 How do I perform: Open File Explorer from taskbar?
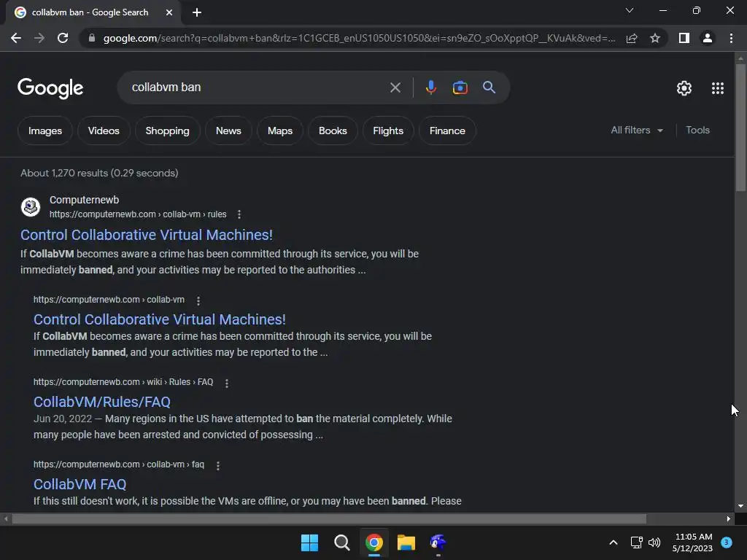[406, 542]
